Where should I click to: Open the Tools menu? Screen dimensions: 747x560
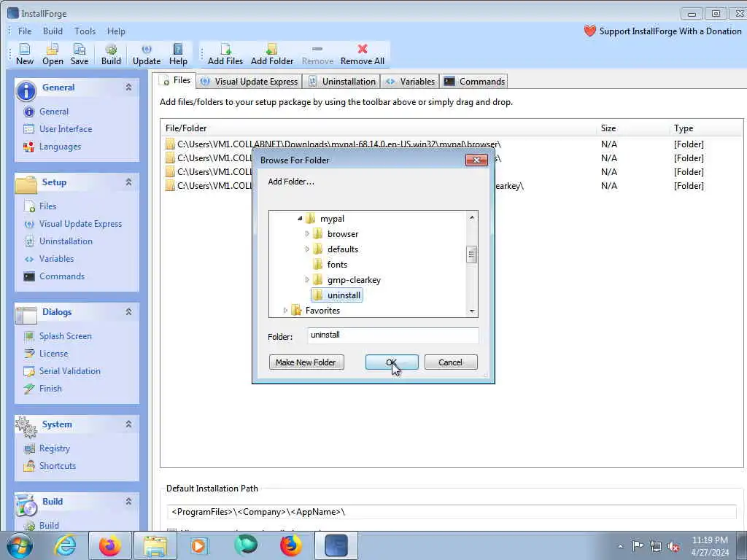85,31
